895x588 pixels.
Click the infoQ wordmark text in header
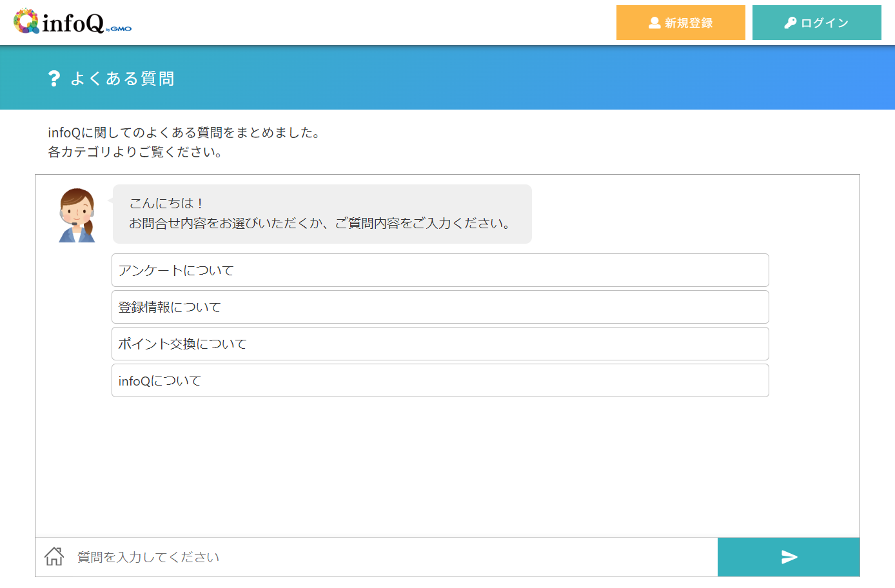73,23
